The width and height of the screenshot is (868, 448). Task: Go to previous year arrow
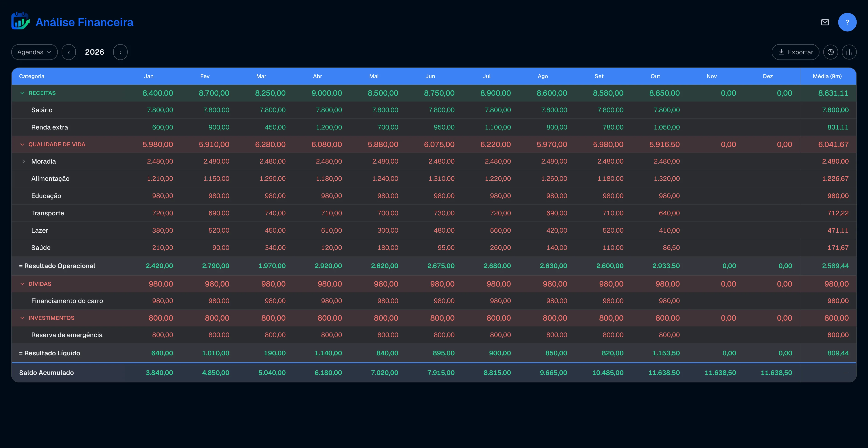coord(69,52)
